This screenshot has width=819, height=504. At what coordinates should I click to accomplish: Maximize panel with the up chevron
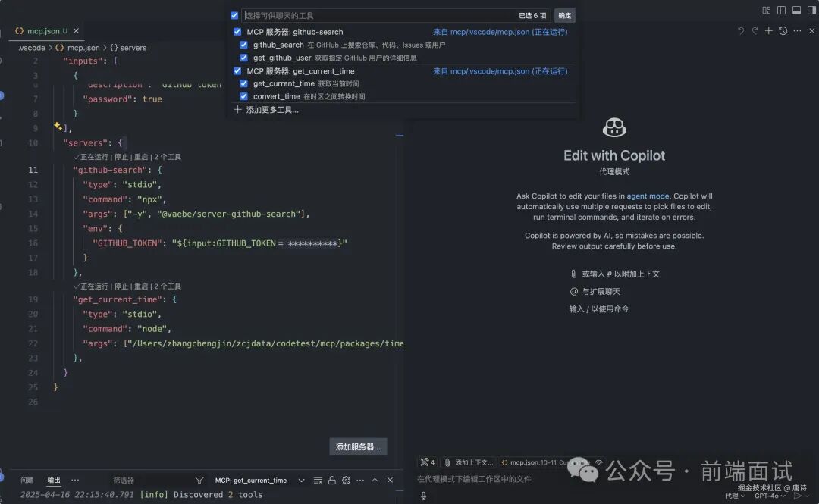pyautogui.click(x=375, y=480)
